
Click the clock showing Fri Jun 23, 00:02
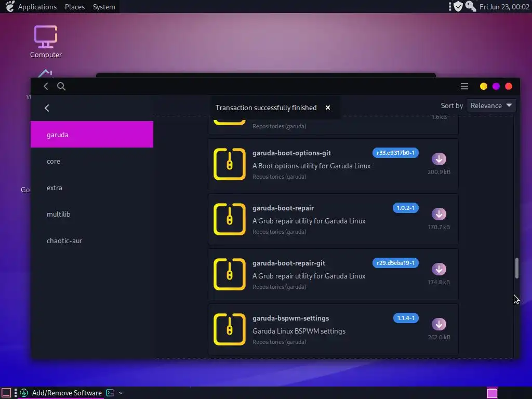504,7
